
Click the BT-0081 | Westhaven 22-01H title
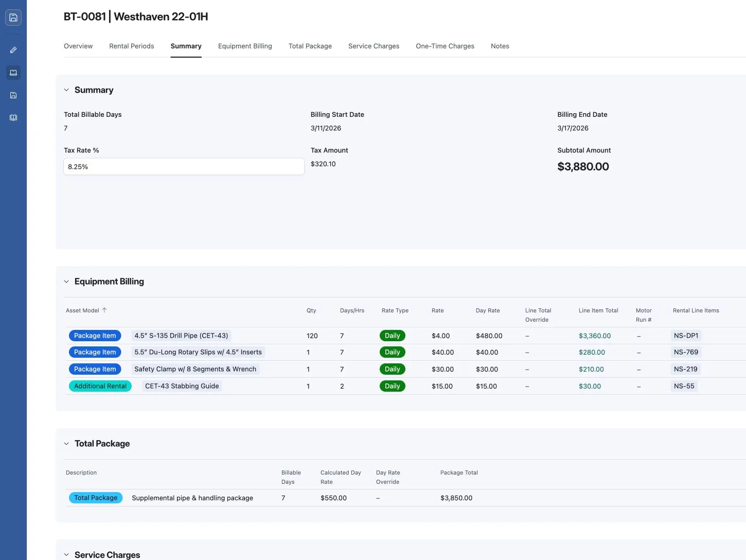136,16
